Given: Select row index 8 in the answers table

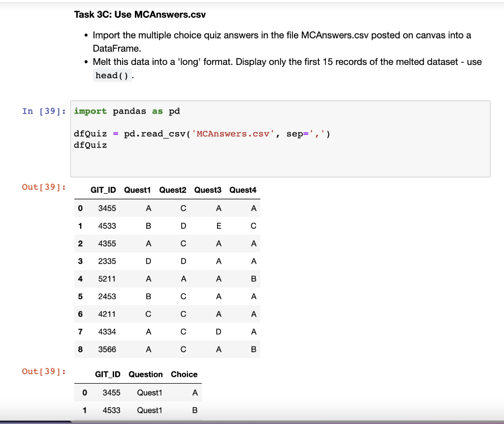Looking at the screenshot, I should coord(80,349).
